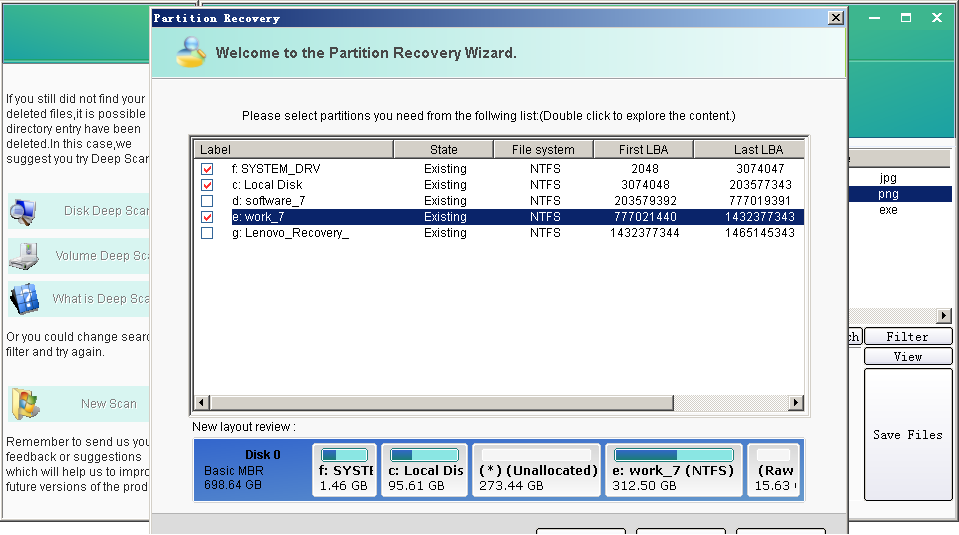Click the Last LBA value 3074047
Screen dimensions: 959x535
click(760, 169)
